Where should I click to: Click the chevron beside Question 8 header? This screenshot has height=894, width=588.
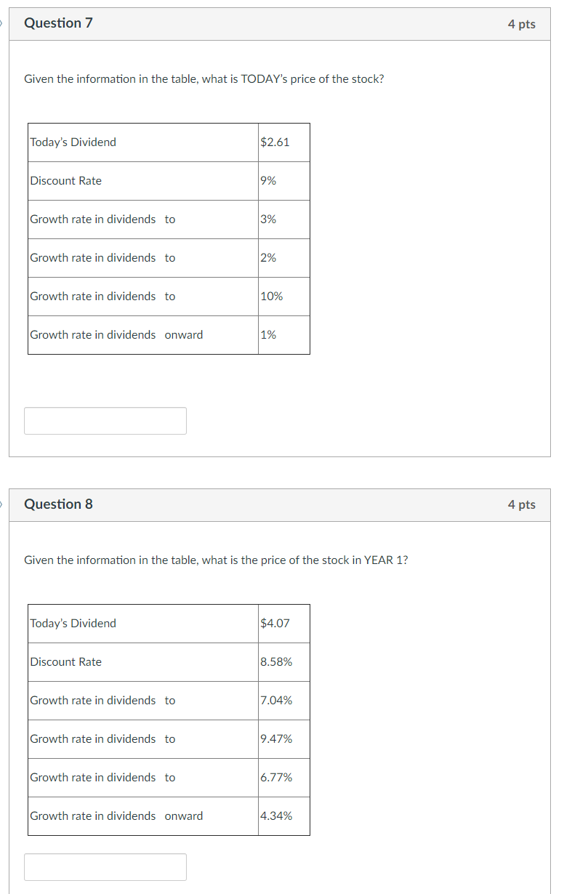[2, 503]
